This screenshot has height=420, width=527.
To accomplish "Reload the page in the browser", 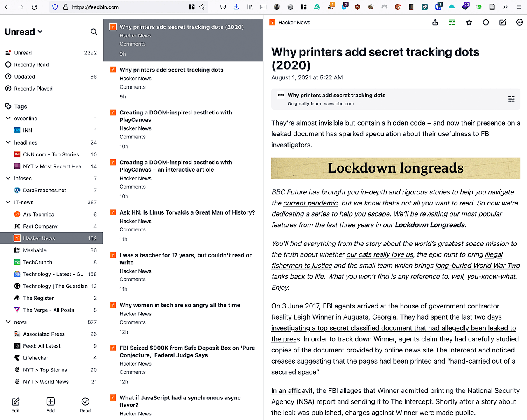I will 34,7.
